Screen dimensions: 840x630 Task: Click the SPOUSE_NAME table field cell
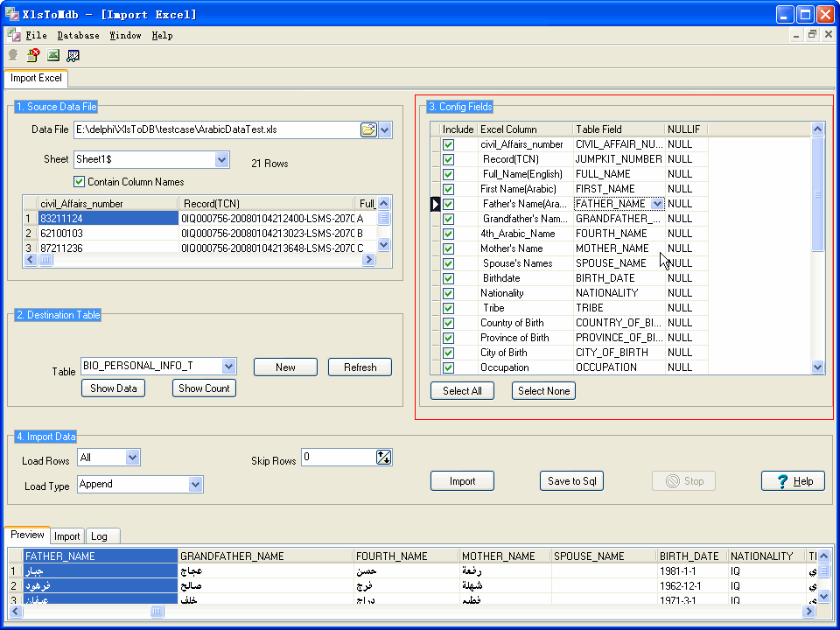pos(619,263)
